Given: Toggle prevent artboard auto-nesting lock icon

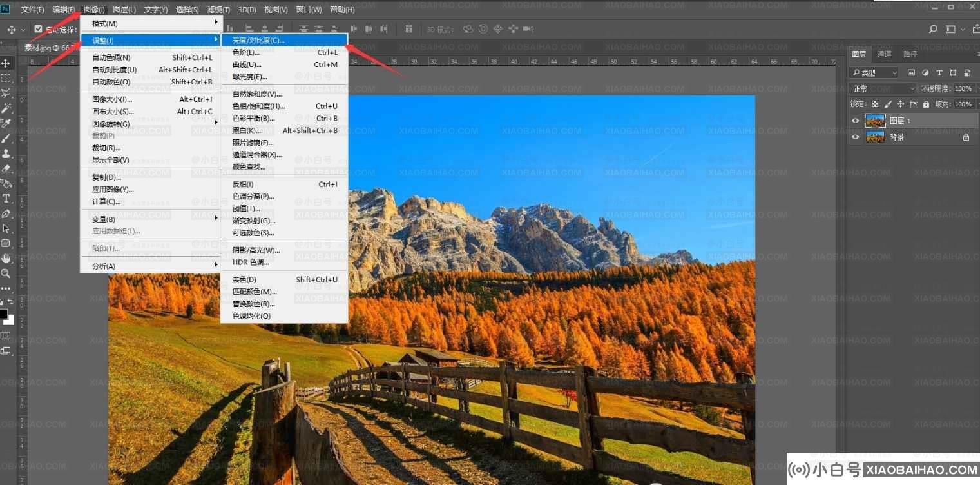Looking at the screenshot, I should pos(914,104).
